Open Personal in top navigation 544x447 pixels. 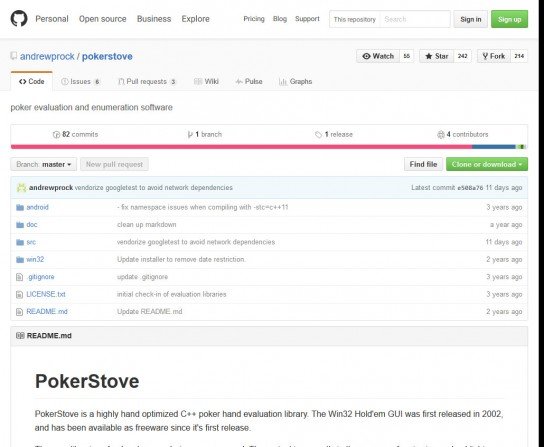coord(52,19)
